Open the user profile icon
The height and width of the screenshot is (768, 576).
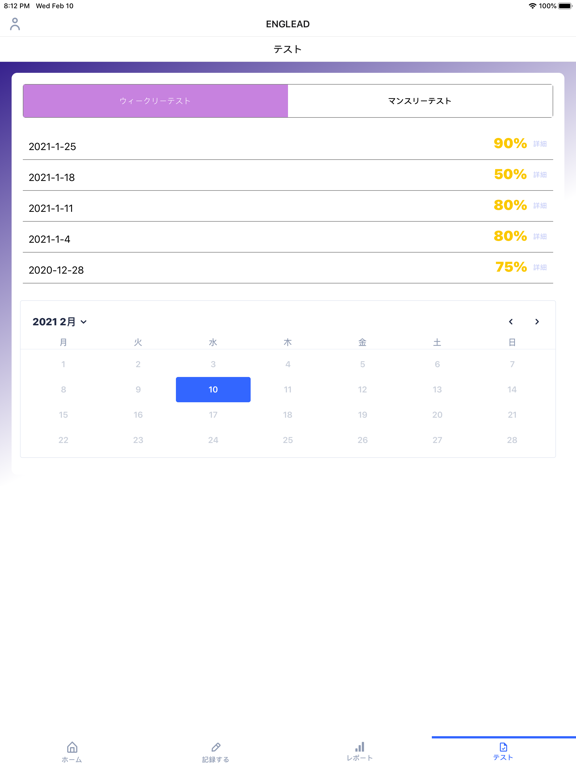pos(15,24)
